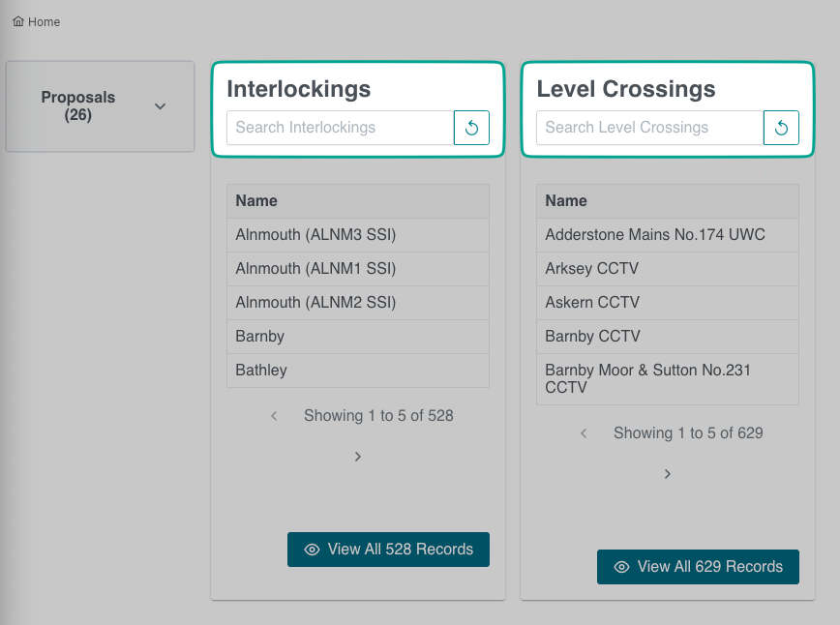Go to next Interlockings page

click(358, 456)
